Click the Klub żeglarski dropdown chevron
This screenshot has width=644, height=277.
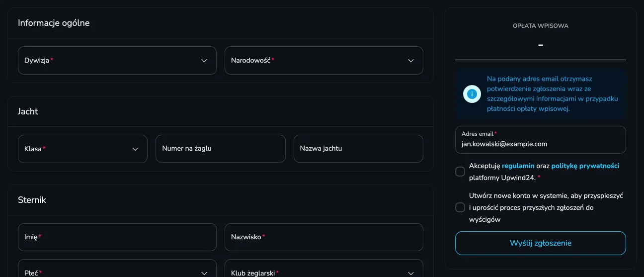[411, 273]
